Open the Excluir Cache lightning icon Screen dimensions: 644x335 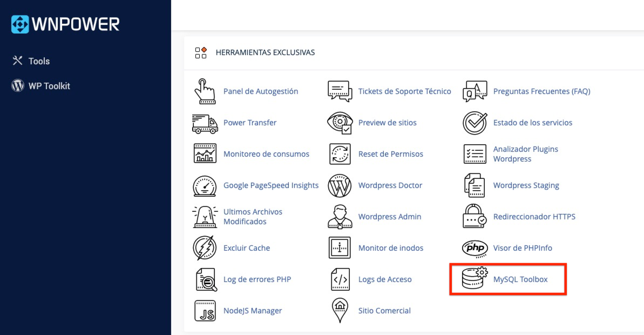tap(205, 248)
